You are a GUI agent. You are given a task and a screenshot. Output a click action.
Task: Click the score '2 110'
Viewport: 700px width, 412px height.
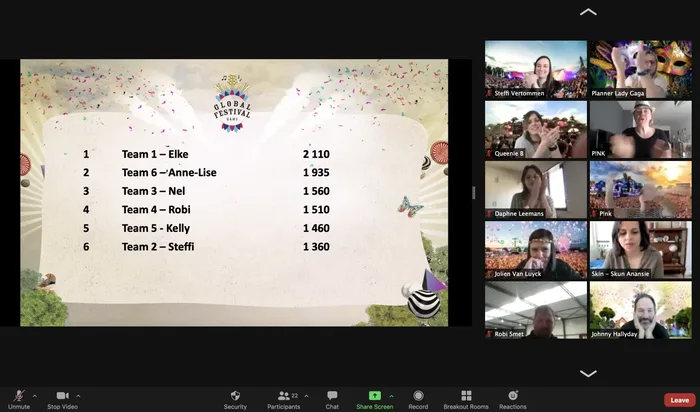pyautogui.click(x=316, y=154)
